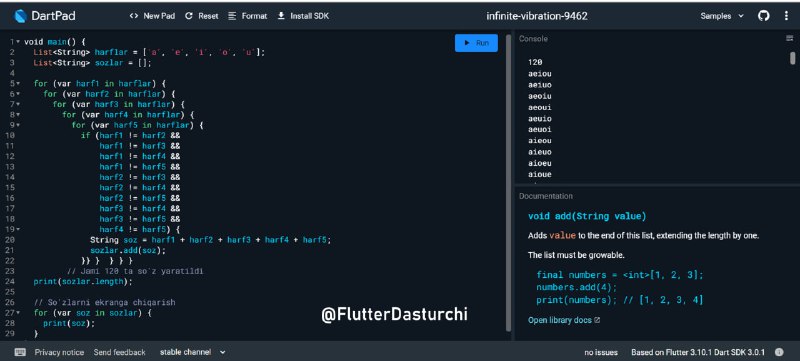
Task: Click the info icon beside SDK version
Action: [x=779, y=352]
